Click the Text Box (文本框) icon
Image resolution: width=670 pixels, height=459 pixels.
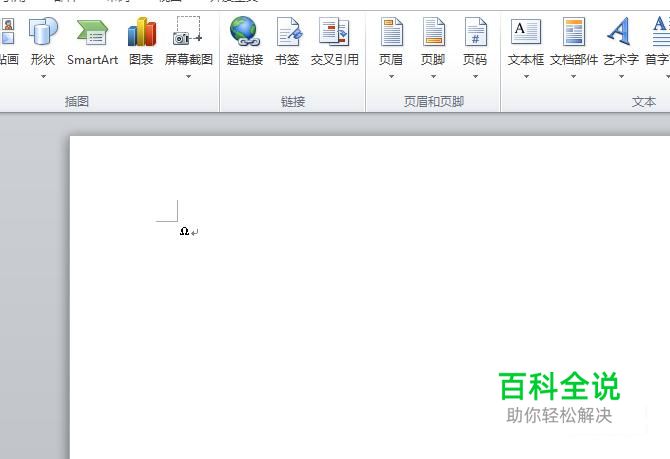(526, 32)
